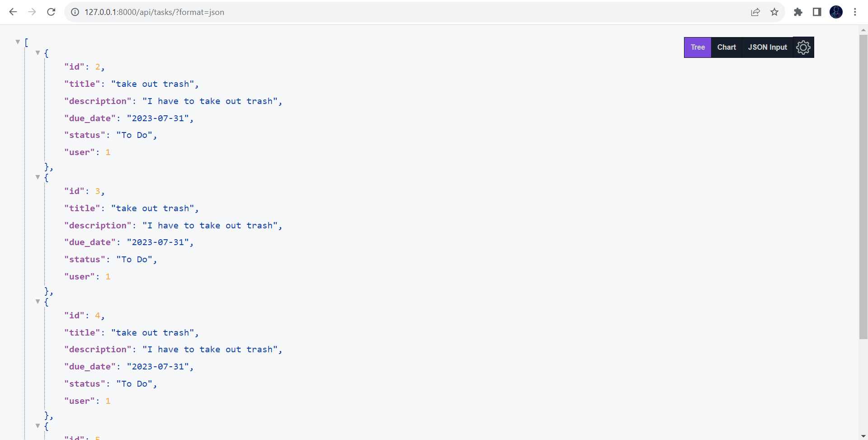Click the scrollbar down arrow

[x=863, y=435]
